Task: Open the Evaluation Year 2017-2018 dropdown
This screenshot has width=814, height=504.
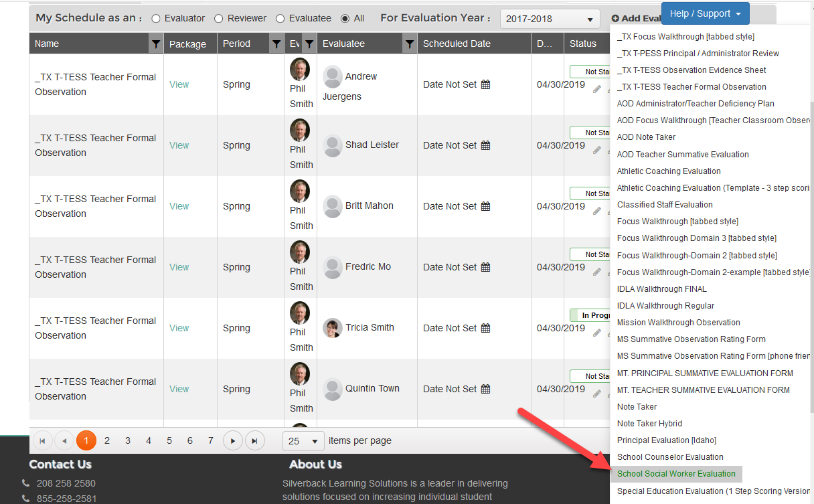Action: [x=550, y=19]
